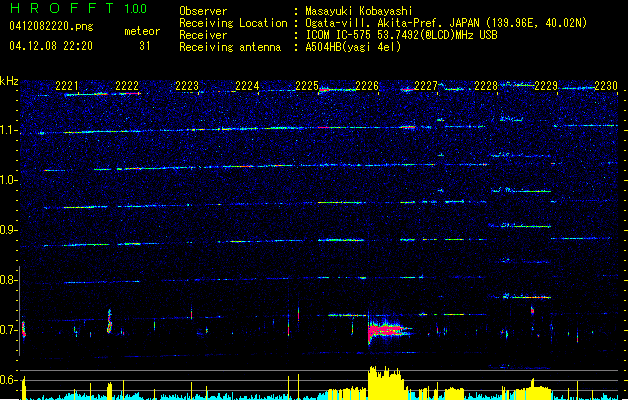This screenshot has height=400, width=629.
Task: Click time marker 2229
Action: tap(546, 86)
